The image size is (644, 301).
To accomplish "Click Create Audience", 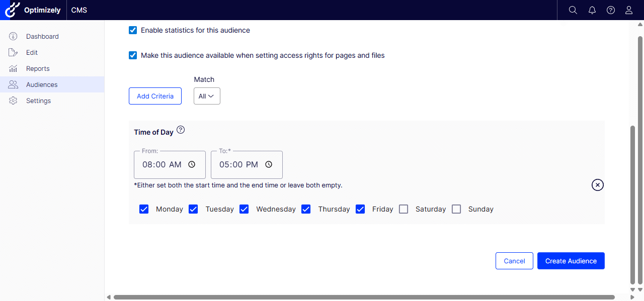I will coord(571,261).
